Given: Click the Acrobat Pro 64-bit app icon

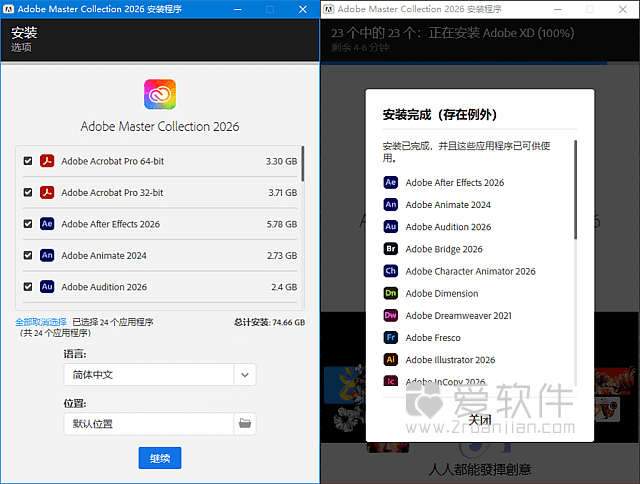Looking at the screenshot, I should 47,161.
